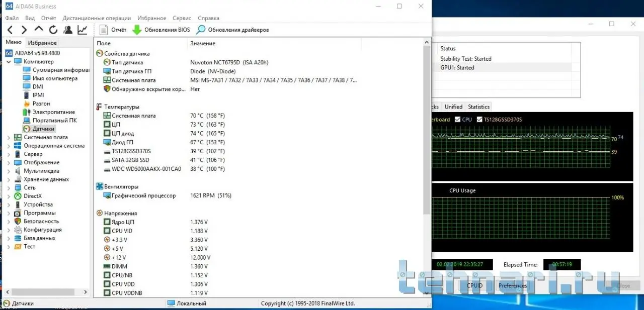Click the CPUID button in stability test window
Image resolution: width=644 pixels, height=310 pixels.
click(474, 285)
